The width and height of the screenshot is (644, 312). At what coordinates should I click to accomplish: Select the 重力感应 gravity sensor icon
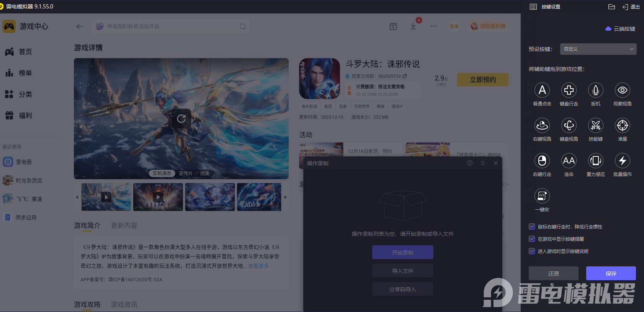[x=596, y=161]
